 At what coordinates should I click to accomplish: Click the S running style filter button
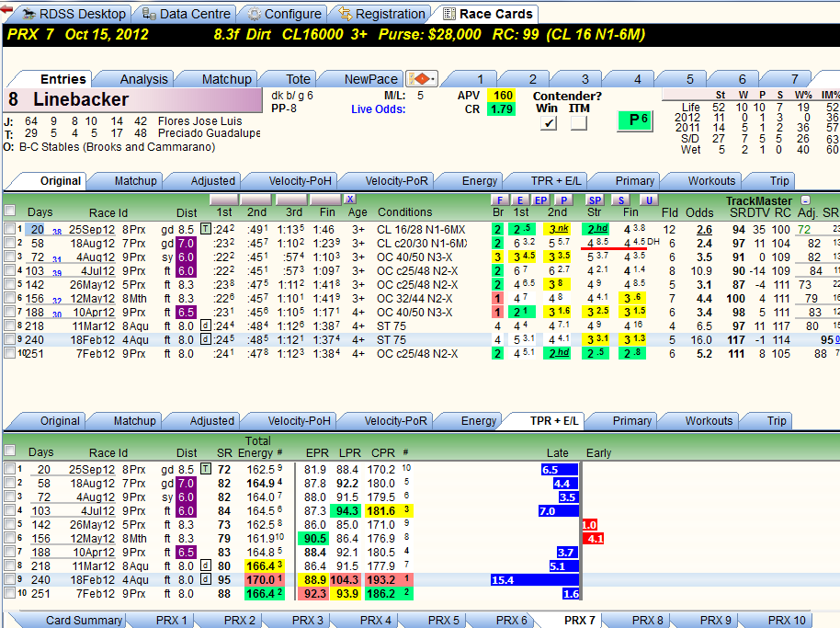click(621, 200)
